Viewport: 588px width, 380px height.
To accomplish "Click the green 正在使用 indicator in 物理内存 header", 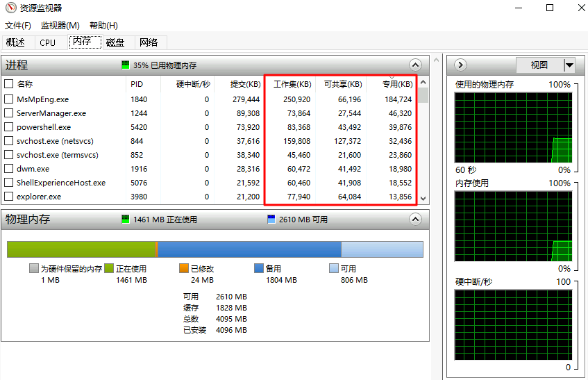I will (126, 219).
